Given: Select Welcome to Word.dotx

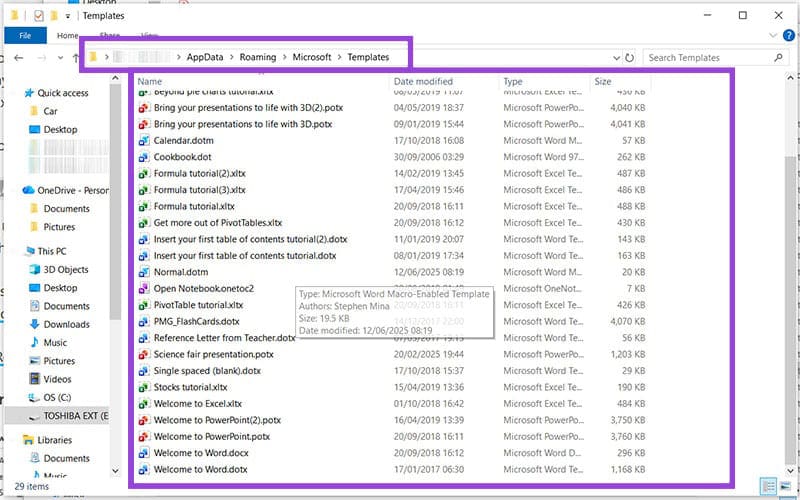Looking at the screenshot, I should (x=201, y=469).
